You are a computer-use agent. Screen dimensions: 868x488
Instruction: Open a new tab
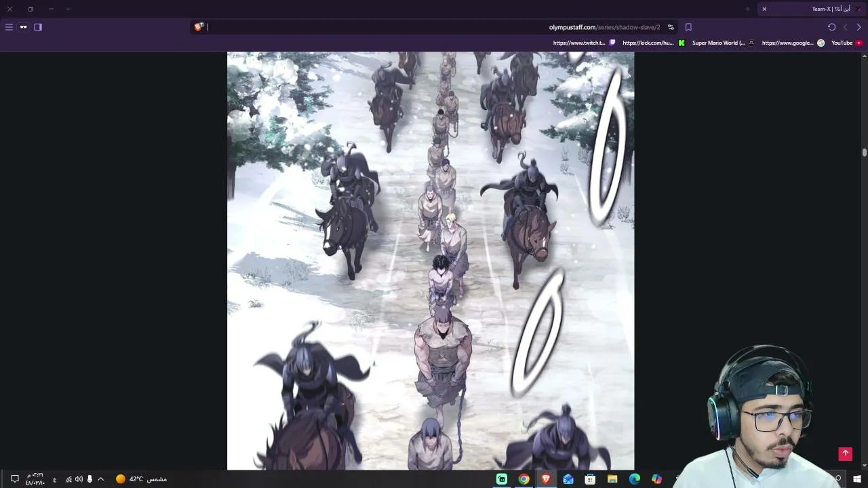748,9
